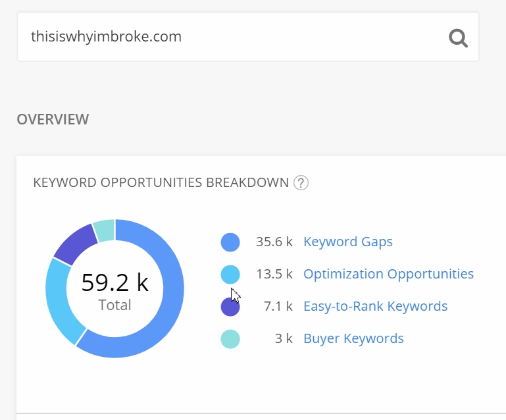Click the light blue Optimization Opportunities legend dot
506x420 pixels.
pos(230,275)
